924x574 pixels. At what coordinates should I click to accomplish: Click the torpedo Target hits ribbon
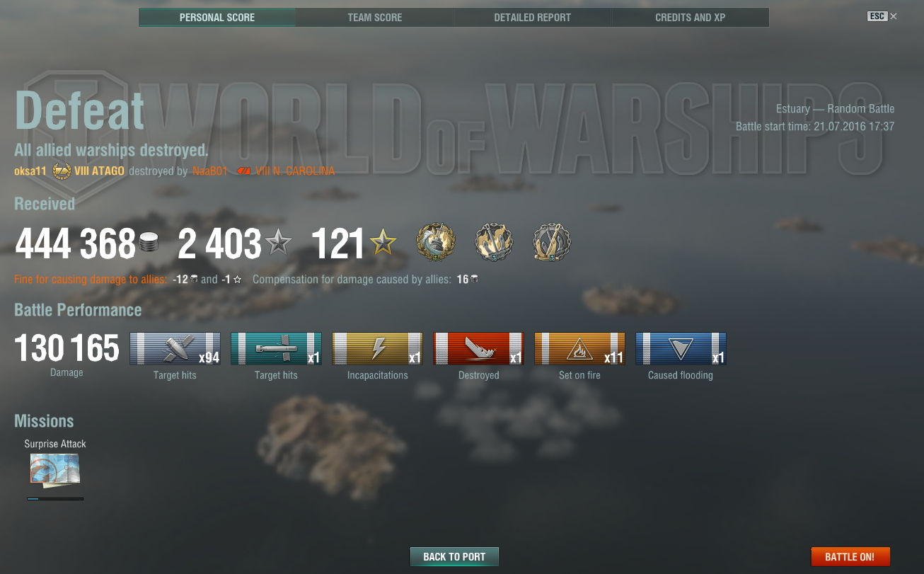coord(276,349)
